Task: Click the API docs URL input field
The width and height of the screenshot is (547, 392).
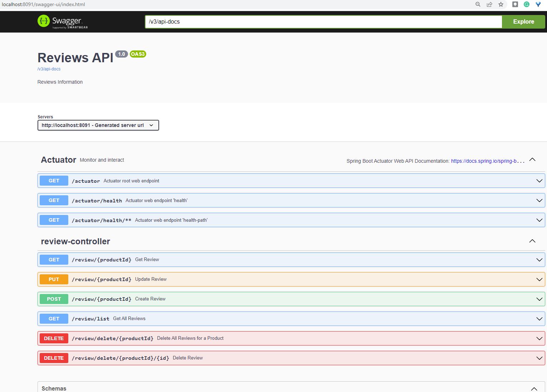Action: (323, 21)
